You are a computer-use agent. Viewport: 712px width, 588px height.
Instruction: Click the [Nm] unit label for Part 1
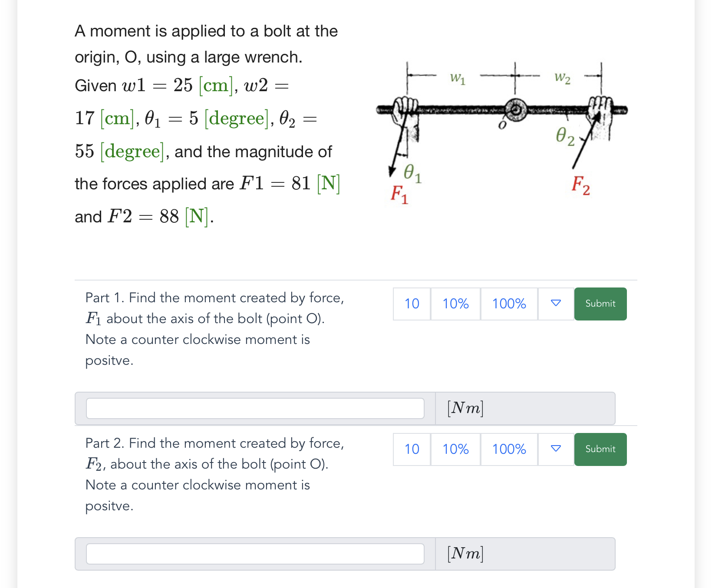(x=464, y=408)
